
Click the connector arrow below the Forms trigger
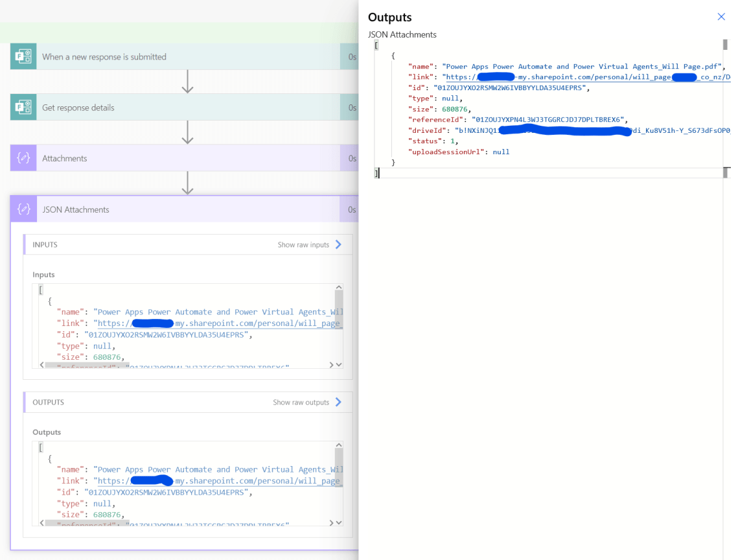[187, 82]
